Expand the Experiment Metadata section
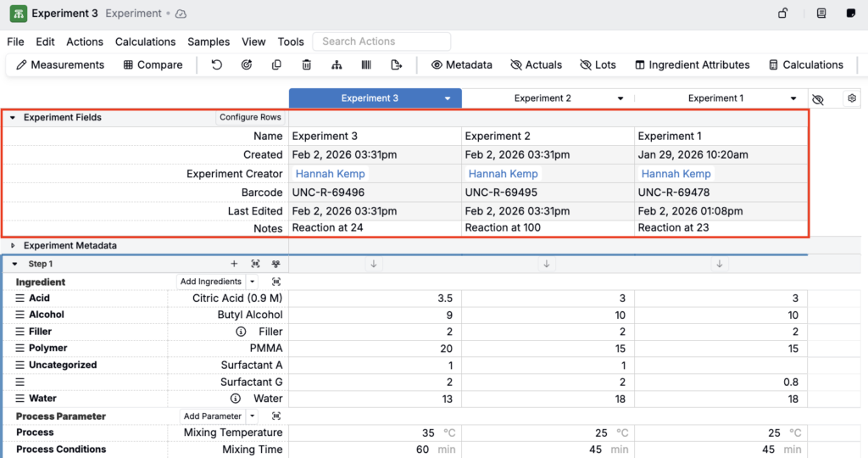The width and height of the screenshot is (868, 458). [x=13, y=246]
